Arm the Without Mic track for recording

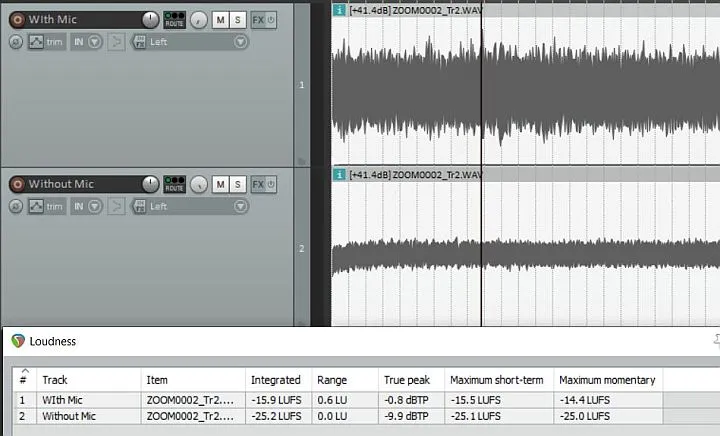[x=16, y=184]
